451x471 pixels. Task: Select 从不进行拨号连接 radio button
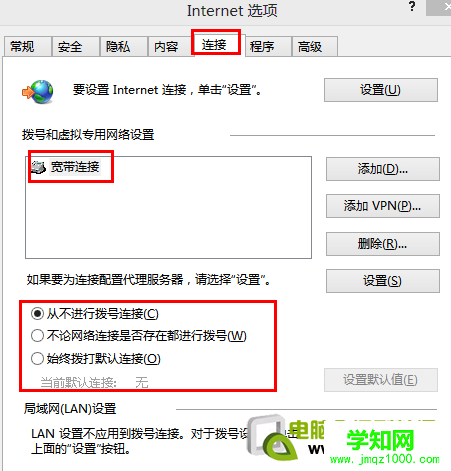[37, 314]
